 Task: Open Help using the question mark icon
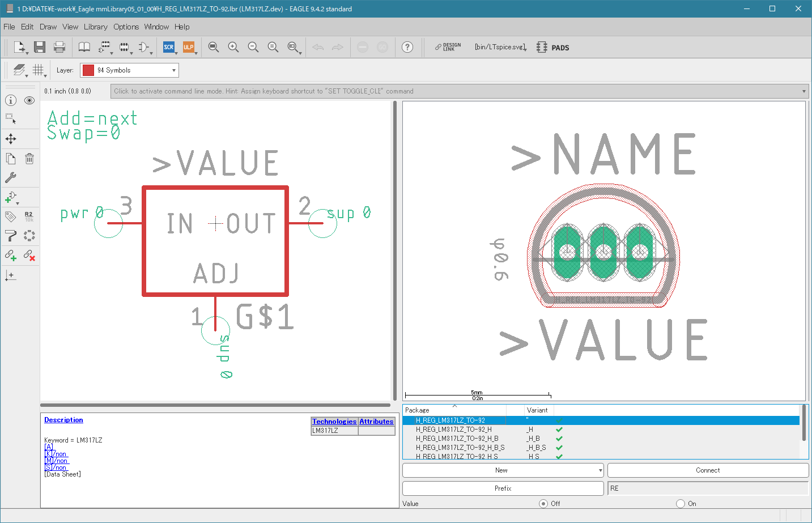pos(407,47)
